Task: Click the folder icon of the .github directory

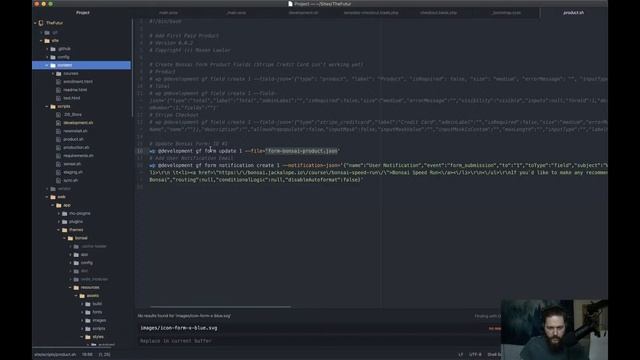Action: [x=53, y=49]
